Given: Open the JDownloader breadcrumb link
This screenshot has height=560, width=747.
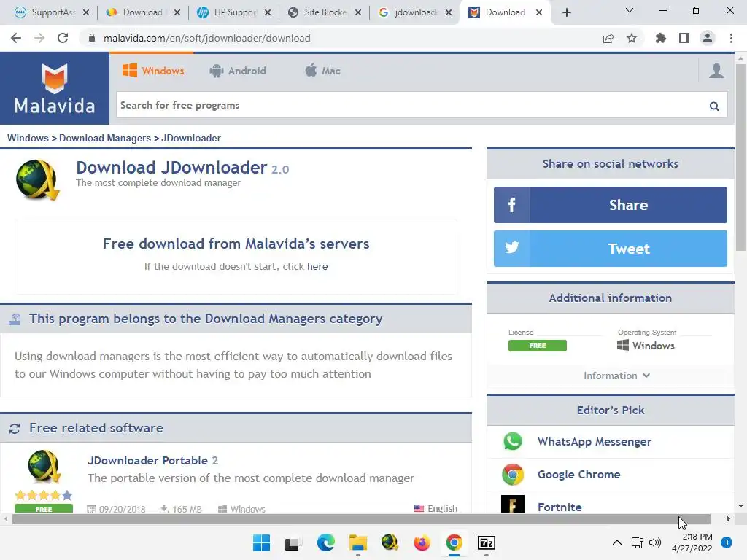Looking at the screenshot, I should tap(191, 138).
